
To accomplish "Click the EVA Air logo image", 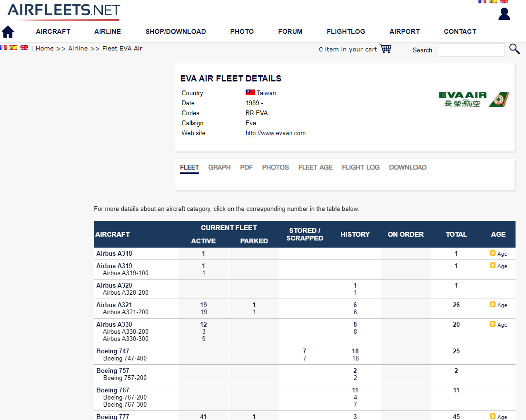I will pyautogui.click(x=474, y=100).
